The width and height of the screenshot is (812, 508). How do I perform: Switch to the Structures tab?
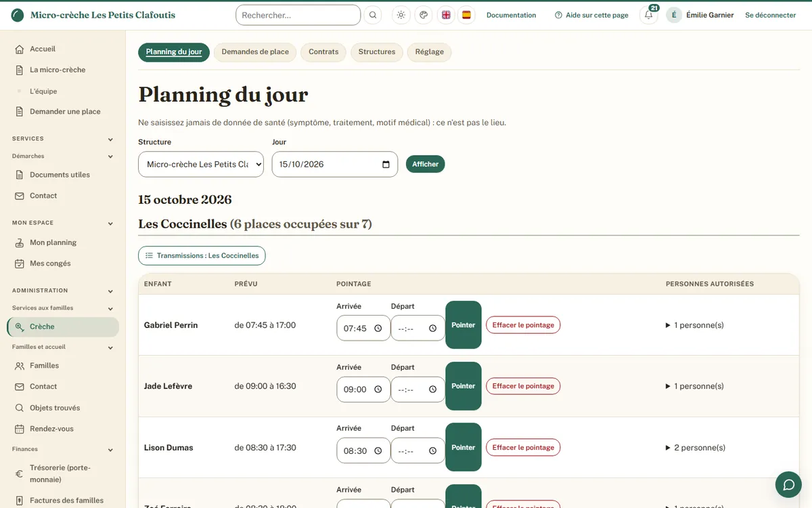pyautogui.click(x=377, y=52)
